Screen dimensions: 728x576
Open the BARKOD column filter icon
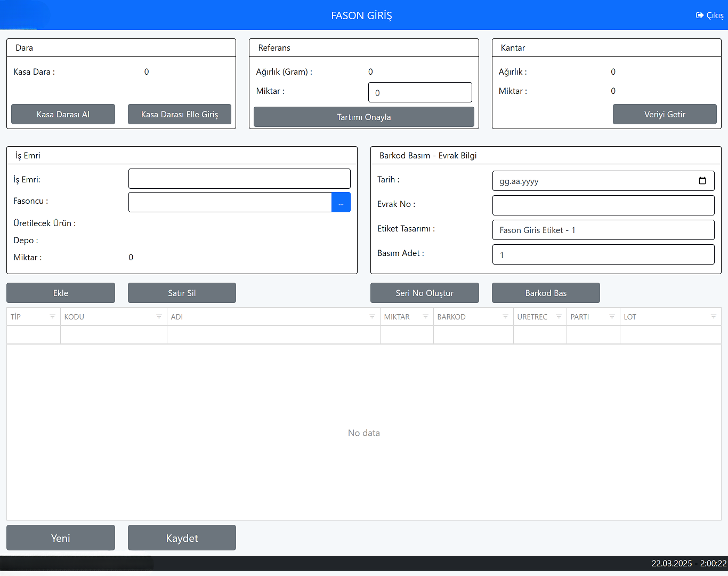pyautogui.click(x=505, y=317)
